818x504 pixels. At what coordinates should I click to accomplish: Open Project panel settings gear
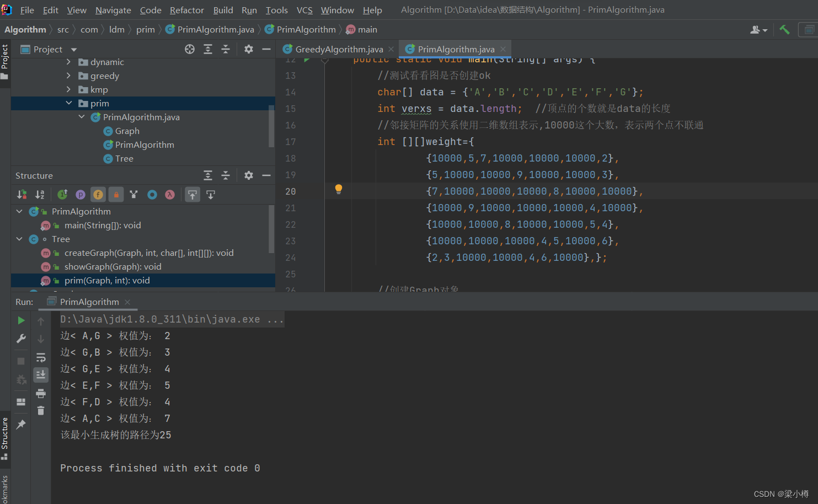point(249,49)
